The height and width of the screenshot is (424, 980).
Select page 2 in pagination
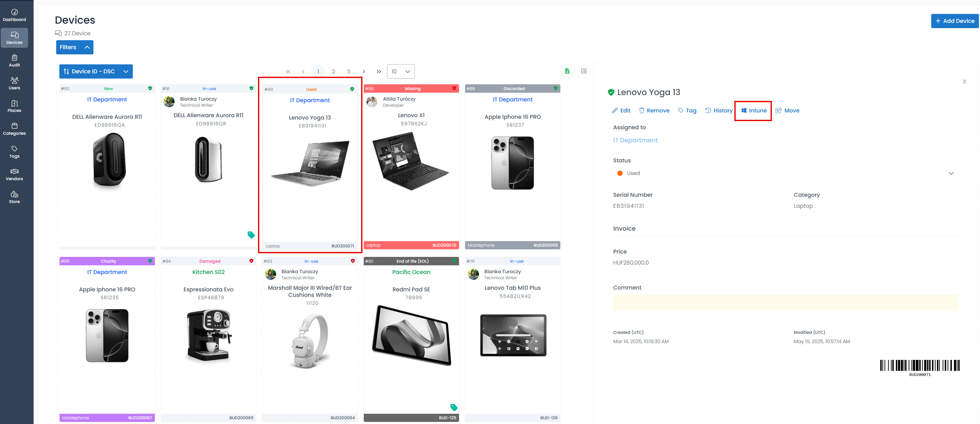point(333,72)
